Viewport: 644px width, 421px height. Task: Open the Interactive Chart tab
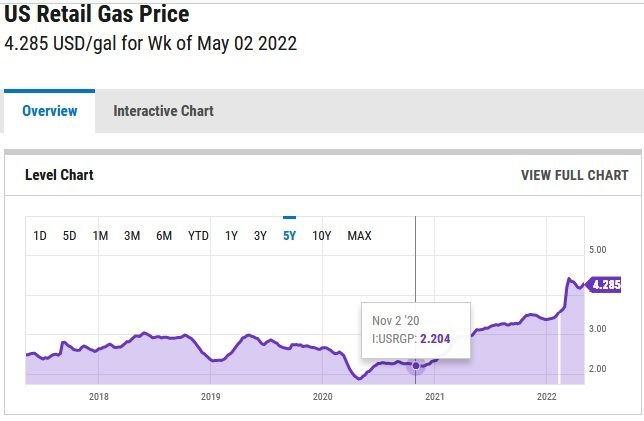tap(163, 111)
